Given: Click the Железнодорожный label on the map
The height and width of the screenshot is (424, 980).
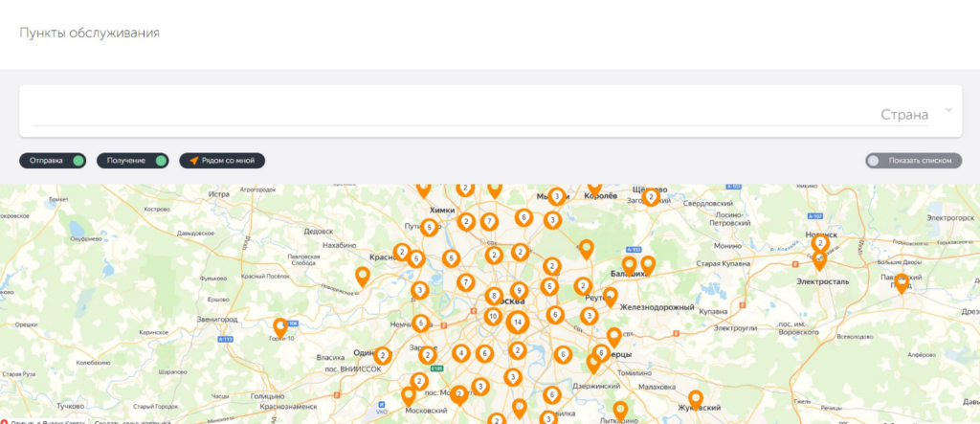Looking at the screenshot, I should [657, 307].
